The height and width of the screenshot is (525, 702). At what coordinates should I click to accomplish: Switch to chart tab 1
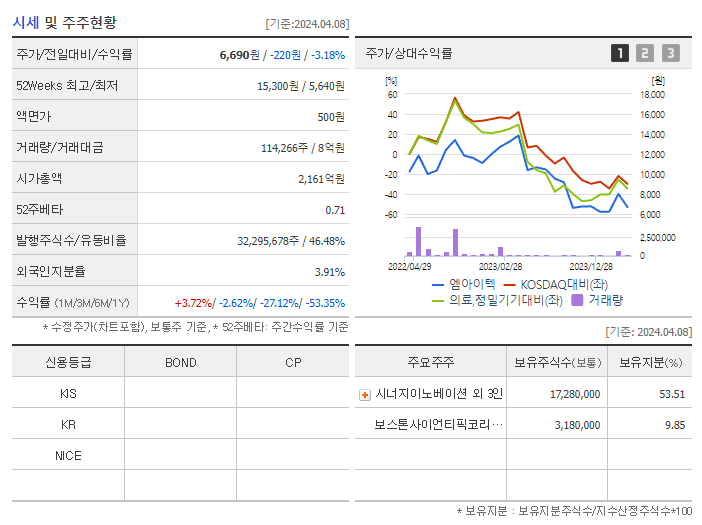[x=620, y=53]
